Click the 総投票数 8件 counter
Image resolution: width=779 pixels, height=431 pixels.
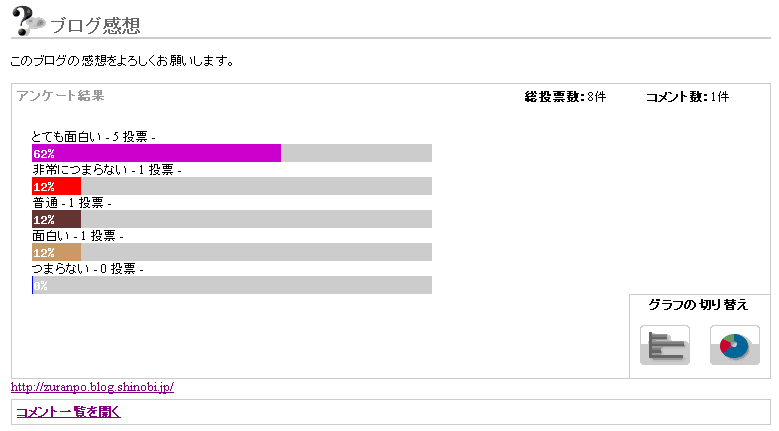coord(565,97)
